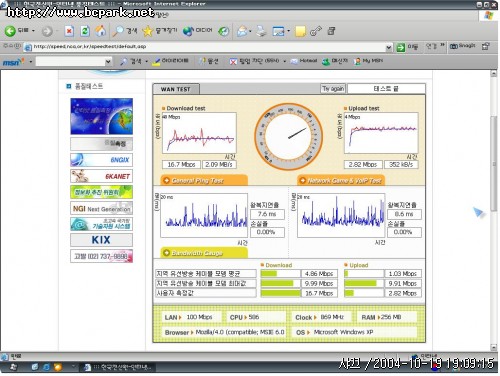Open the Back button history dropdown arrow
Viewport: 500px width, 376px height.
click(x=33, y=31)
